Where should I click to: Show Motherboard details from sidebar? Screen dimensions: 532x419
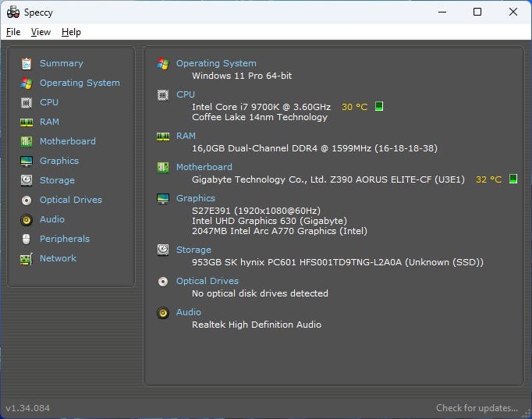(x=68, y=141)
